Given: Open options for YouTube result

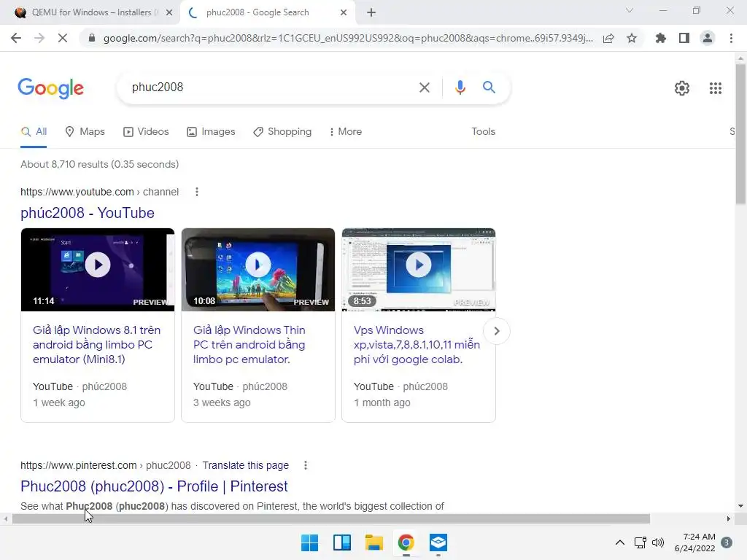Looking at the screenshot, I should (197, 192).
